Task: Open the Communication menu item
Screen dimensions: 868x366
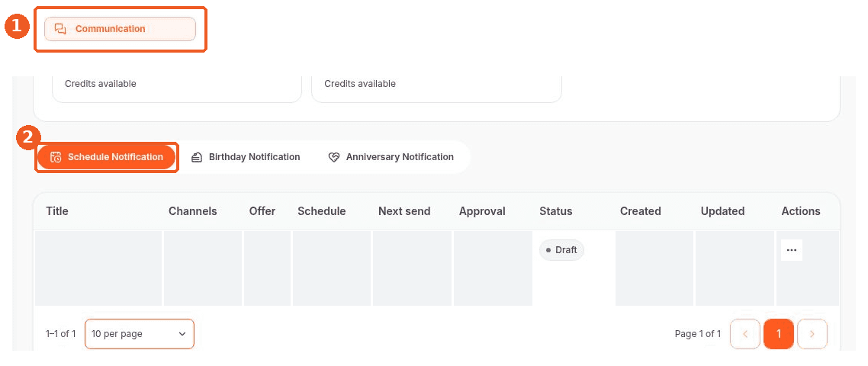Action: tap(120, 29)
